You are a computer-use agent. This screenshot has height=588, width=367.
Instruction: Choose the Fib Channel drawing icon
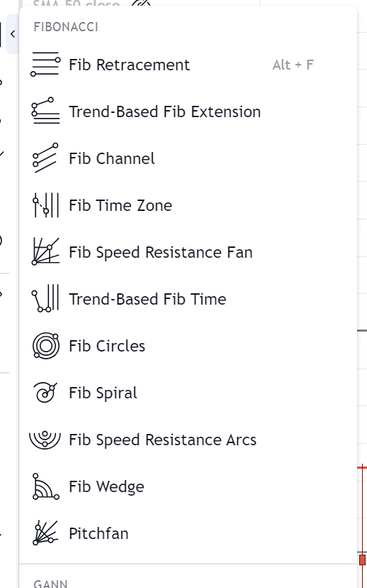click(45, 158)
